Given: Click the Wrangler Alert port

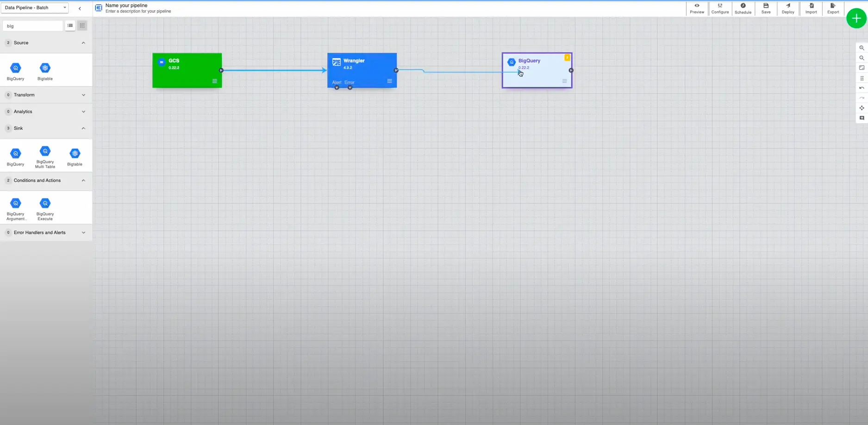Looking at the screenshot, I should tap(337, 87).
